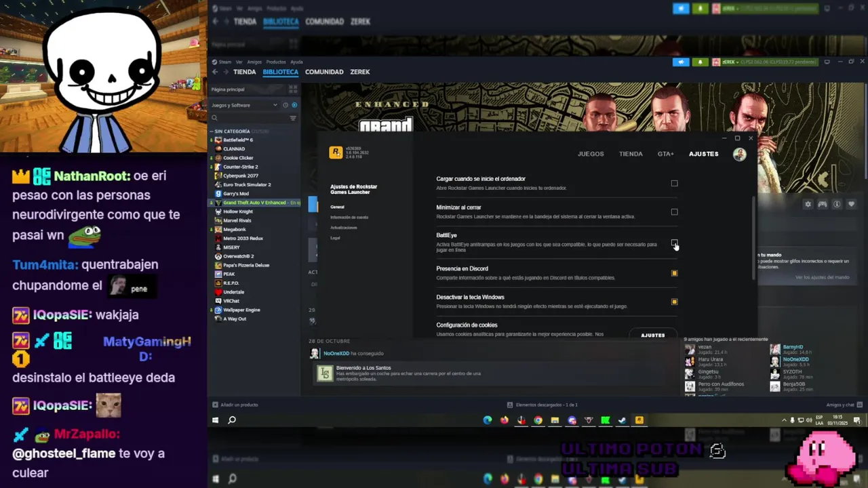The width and height of the screenshot is (868, 488).
Task: Disable 'Presencia en Discord' checkbox
Action: pos(674,273)
